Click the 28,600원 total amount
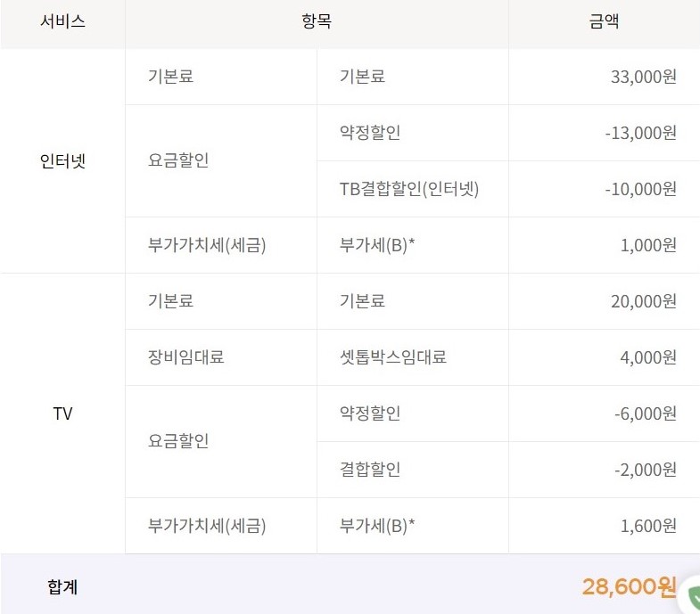The height and width of the screenshot is (614, 700). point(629,586)
